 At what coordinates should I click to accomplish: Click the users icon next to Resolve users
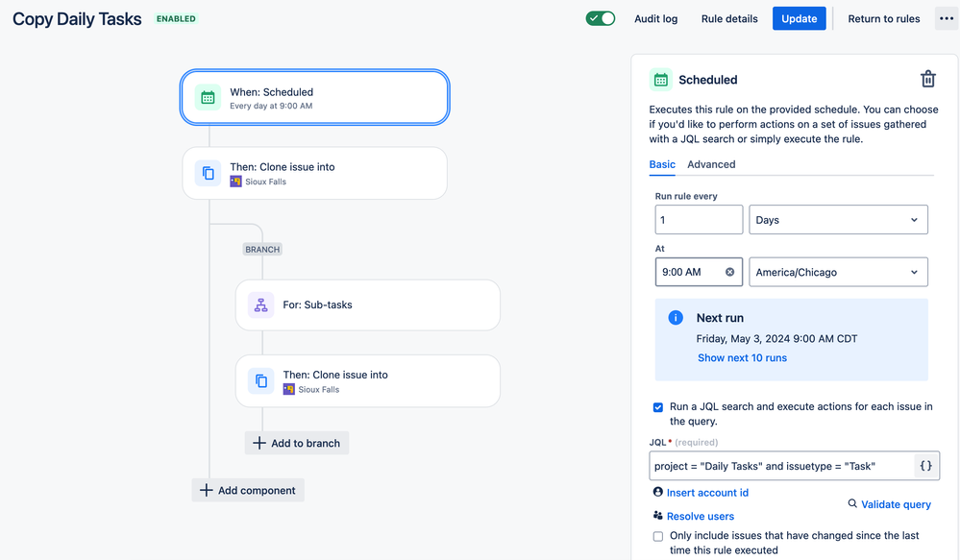pyautogui.click(x=657, y=515)
